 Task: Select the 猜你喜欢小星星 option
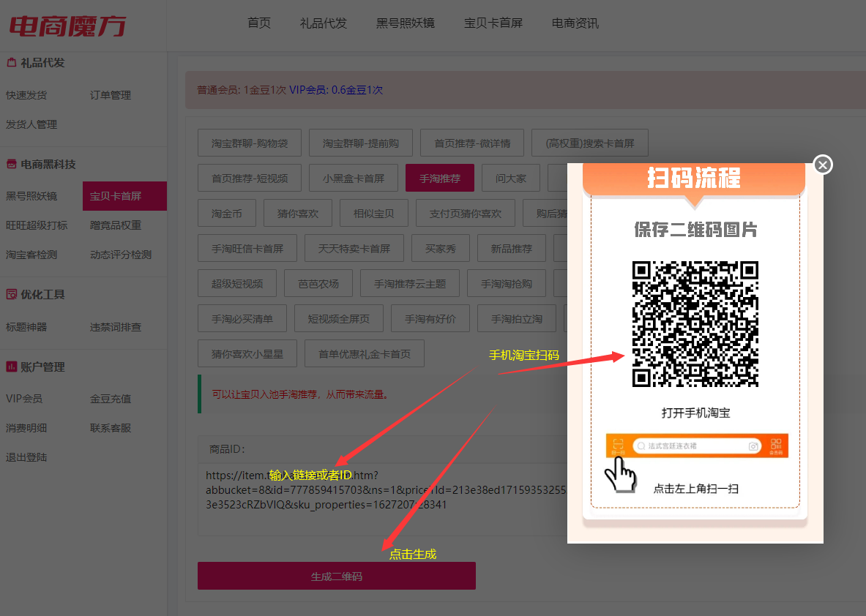click(247, 354)
